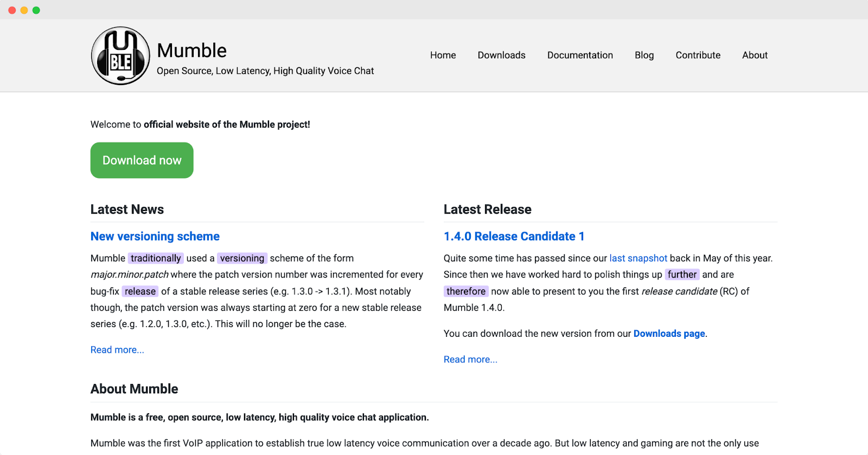Click highlighted word 'further'
868x455 pixels.
[682, 274]
